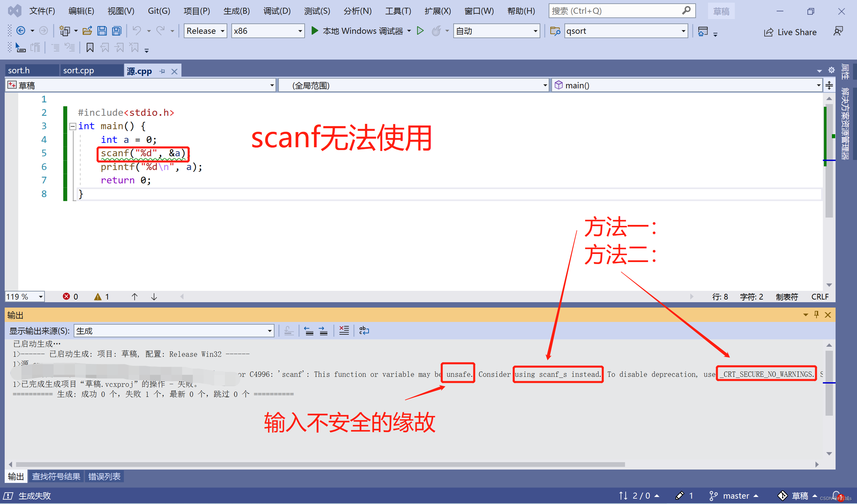The height and width of the screenshot is (504, 857).
Task: Close the Output panel
Action: click(828, 315)
